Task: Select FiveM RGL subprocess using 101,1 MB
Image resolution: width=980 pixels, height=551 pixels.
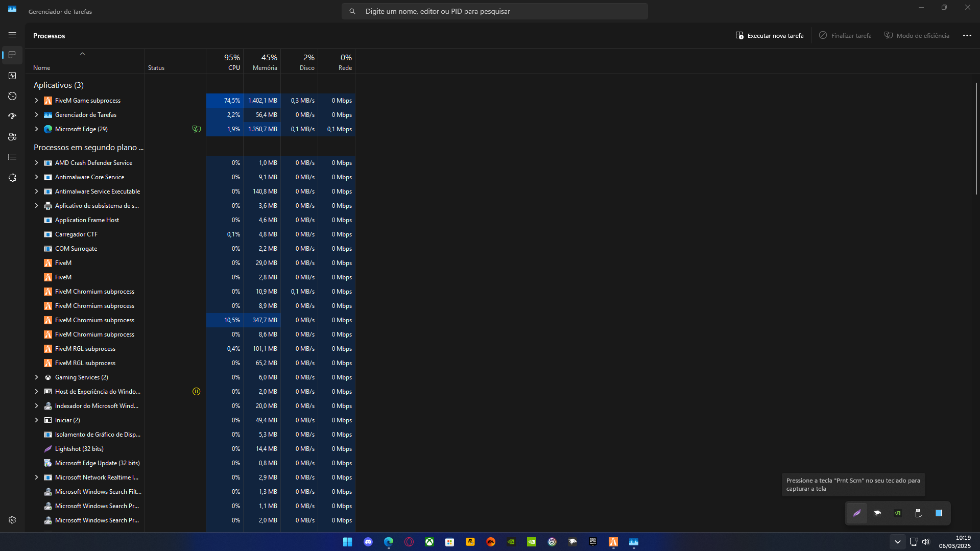Action: [x=190, y=349]
